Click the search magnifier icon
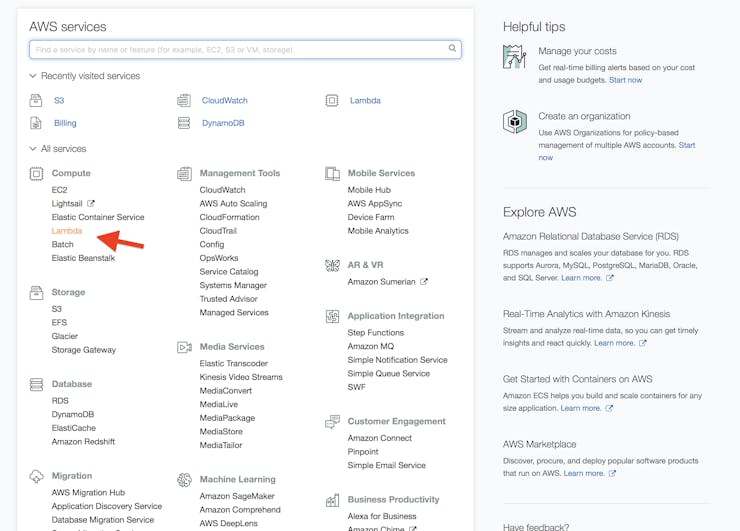Image resolution: width=740 pixels, height=531 pixels. click(452, 49)
